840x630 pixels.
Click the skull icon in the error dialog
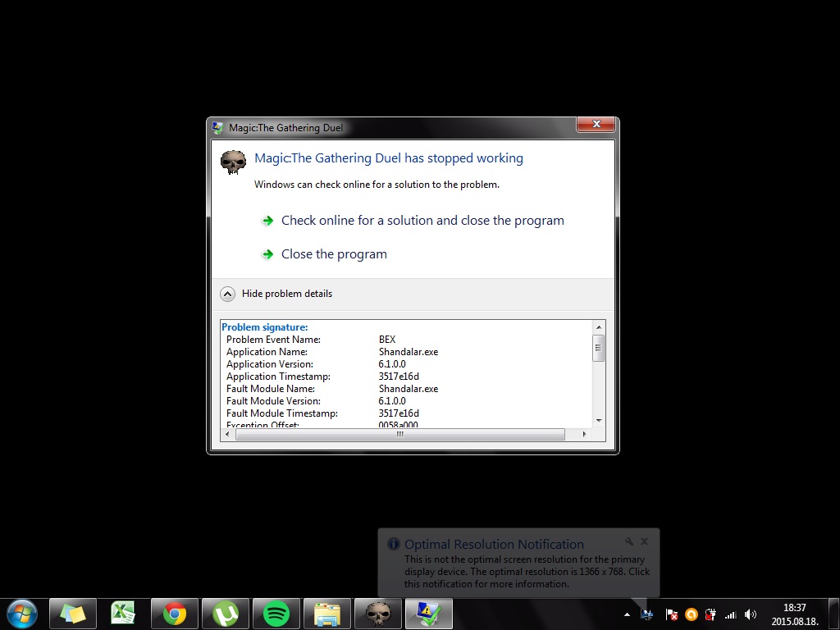234,162
